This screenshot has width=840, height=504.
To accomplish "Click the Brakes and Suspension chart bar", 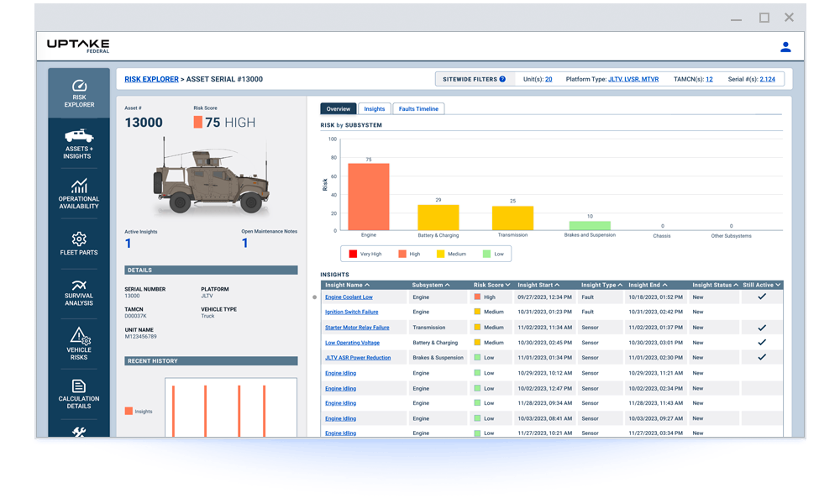I will click(x=590, y=225).
